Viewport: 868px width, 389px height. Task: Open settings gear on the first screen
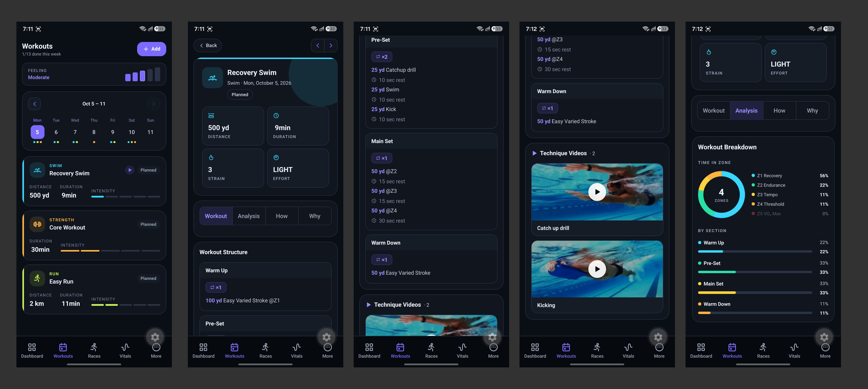pos(155,337)
